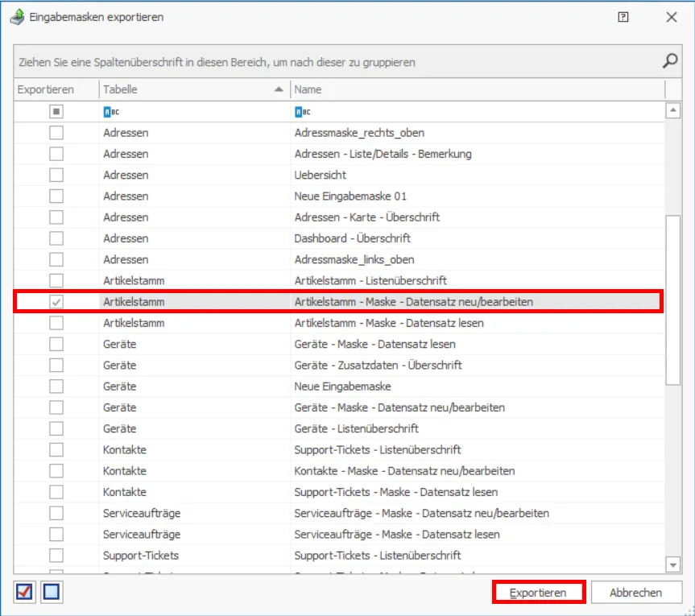The height and width of the screenshot is (616, 695).
Task: Check export box for Artikelstamm - Listenüberschrift
Action: [56, 280]
